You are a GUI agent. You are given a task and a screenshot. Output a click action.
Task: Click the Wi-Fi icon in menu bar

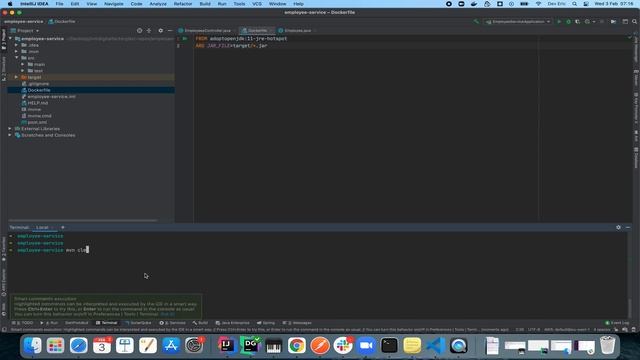pos(538,4)
